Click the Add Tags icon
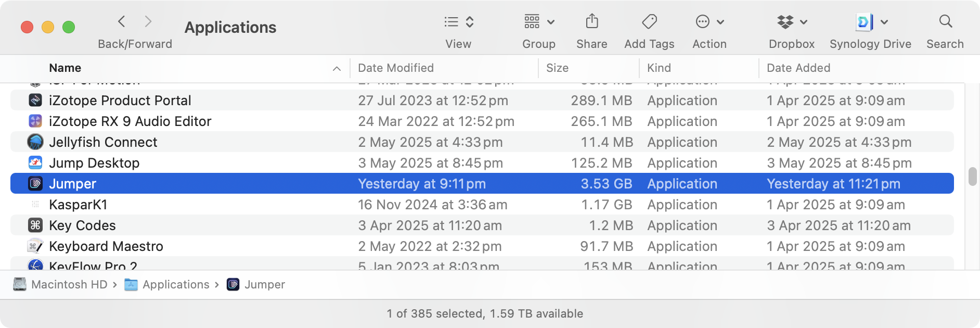This screenshot has height=328, width=980. 649,22
